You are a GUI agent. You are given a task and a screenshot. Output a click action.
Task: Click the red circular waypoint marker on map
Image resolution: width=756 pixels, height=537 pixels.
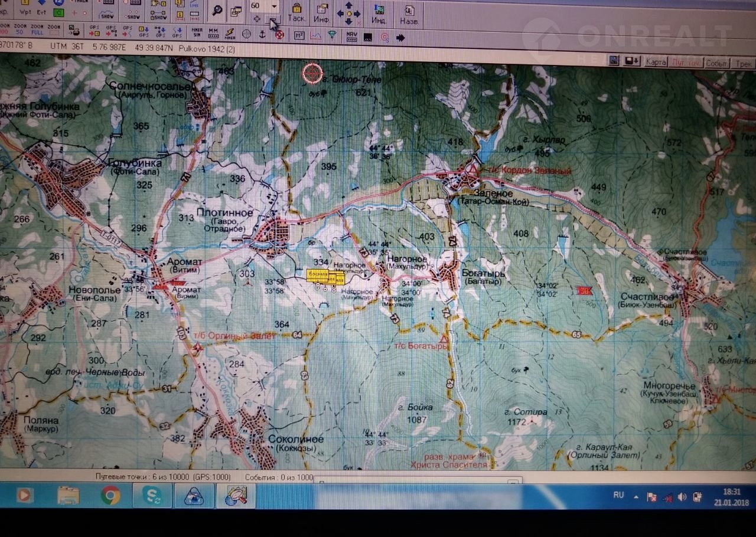coord(313,73)
